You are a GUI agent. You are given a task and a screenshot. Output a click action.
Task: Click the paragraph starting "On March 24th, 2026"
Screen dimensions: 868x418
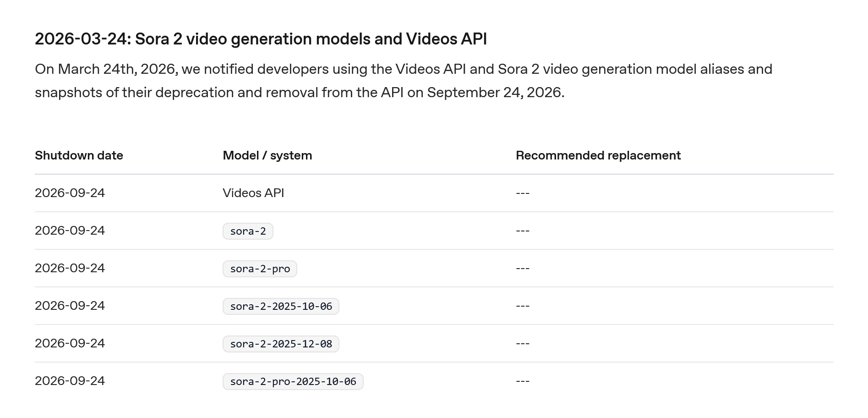[404, 81]
